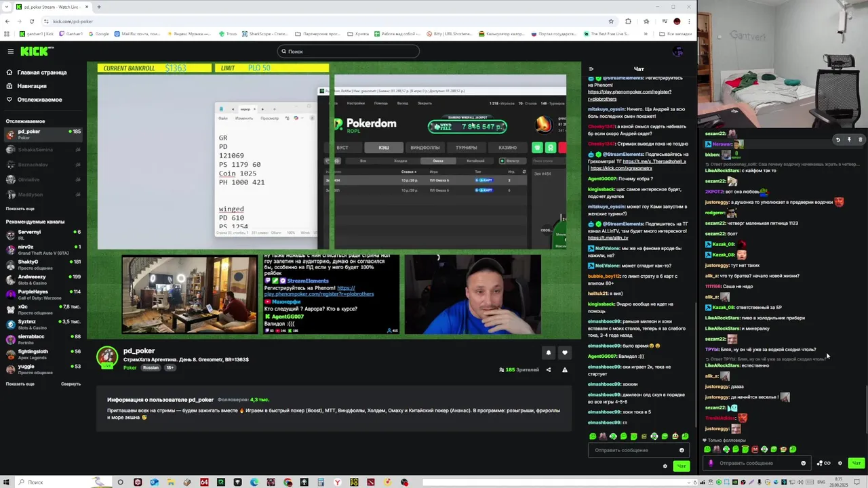Click the pin icon in popout chat header
Screen dimensions: 868x488
point(849,140)
